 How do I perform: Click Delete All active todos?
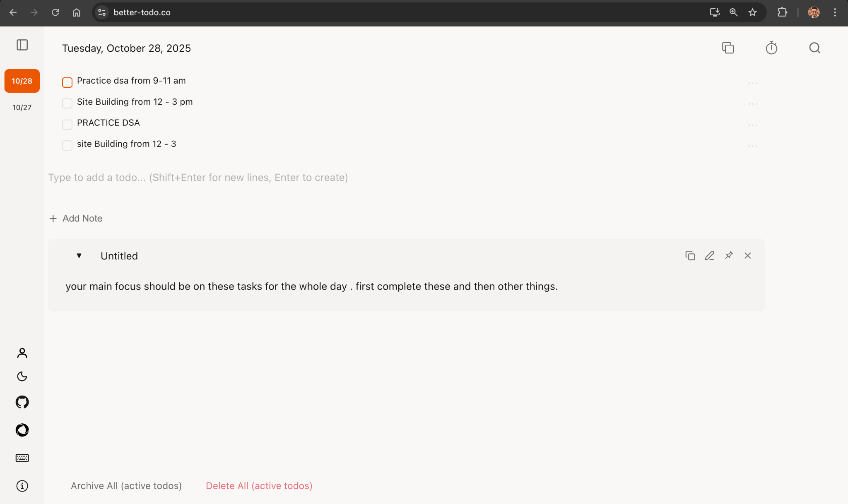pyautogui.click(x=259, y=486)
